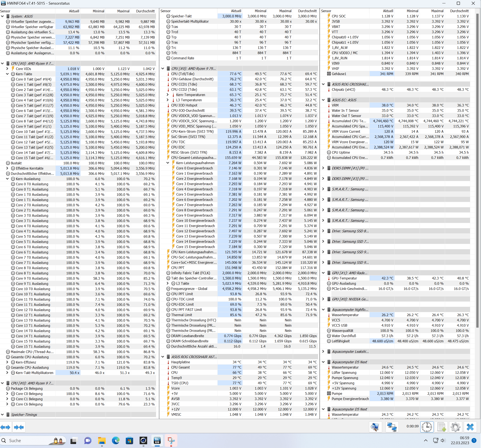The width and height of the screenshot is (483, 448).
Task: Expand L3 Temperaturen node
Action: tap(167, 100)
